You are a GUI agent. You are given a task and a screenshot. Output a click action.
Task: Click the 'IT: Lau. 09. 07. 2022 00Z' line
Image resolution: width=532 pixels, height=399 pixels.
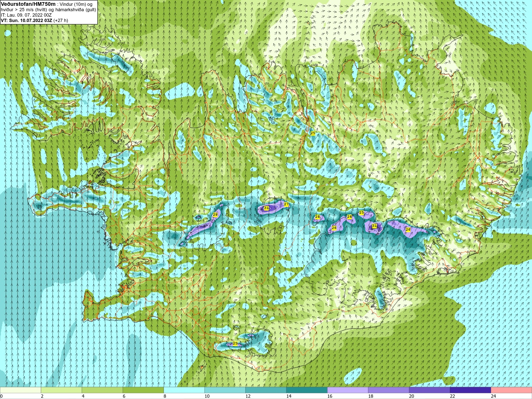tap(26, 15)
